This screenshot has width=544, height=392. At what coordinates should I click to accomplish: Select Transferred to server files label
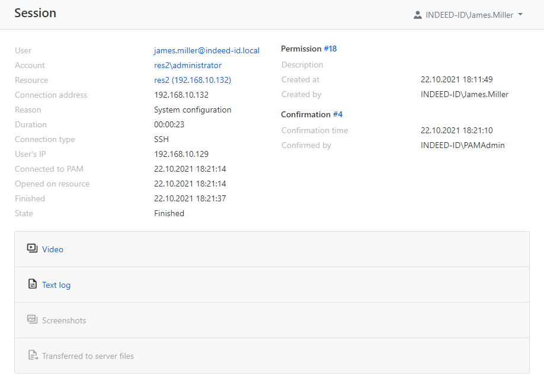[88, 356]
